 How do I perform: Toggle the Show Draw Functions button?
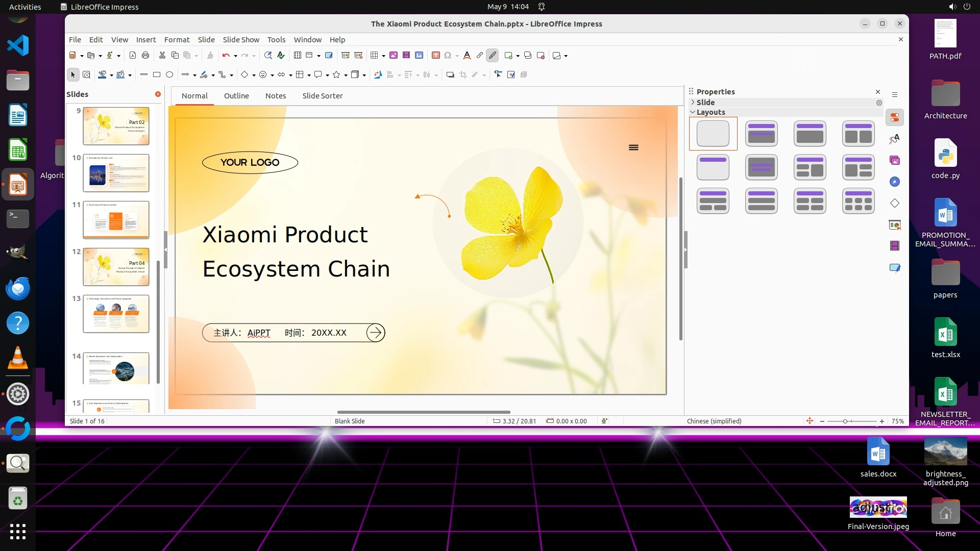pos(492,56)
